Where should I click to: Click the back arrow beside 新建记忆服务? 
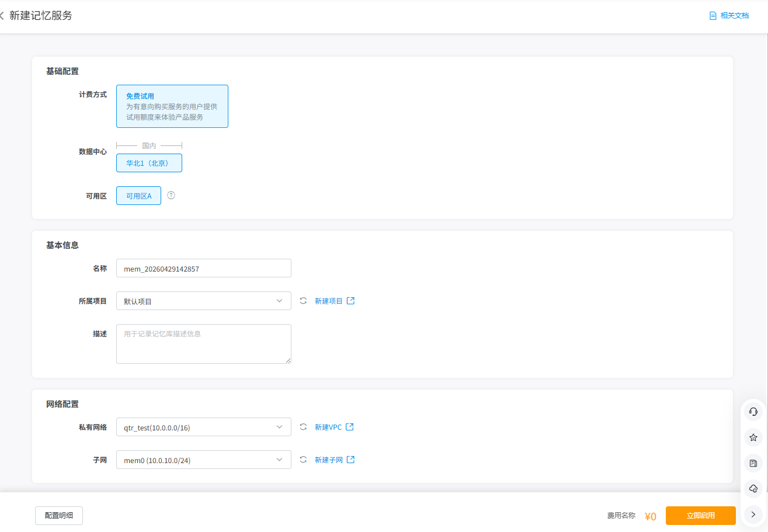pos(2,16)
